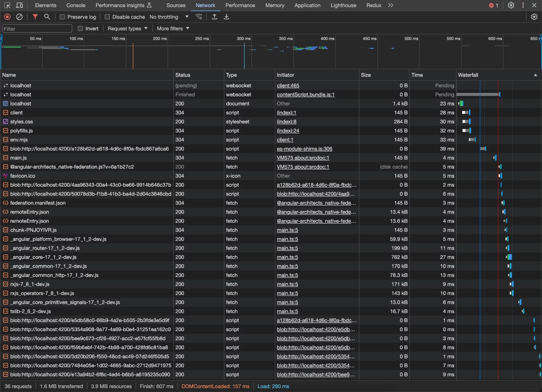Open inspect element selector tool
This screenshot has width=542, height=392.
pos(7,5)
